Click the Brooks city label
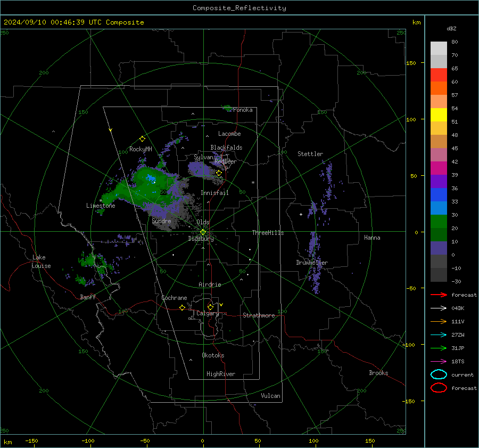 378,373
